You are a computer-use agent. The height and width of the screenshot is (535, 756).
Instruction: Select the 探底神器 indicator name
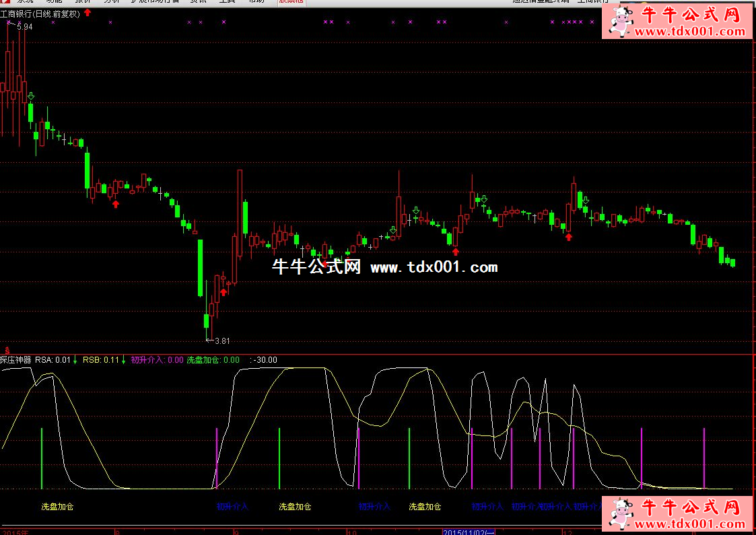click(16, 360)
